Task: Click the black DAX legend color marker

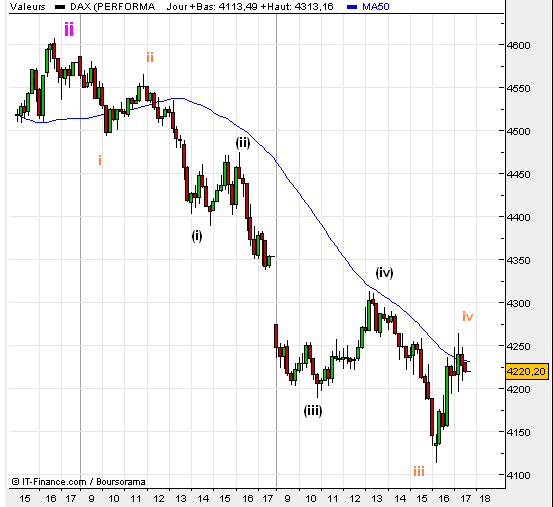Action: [x=60, y=7]
